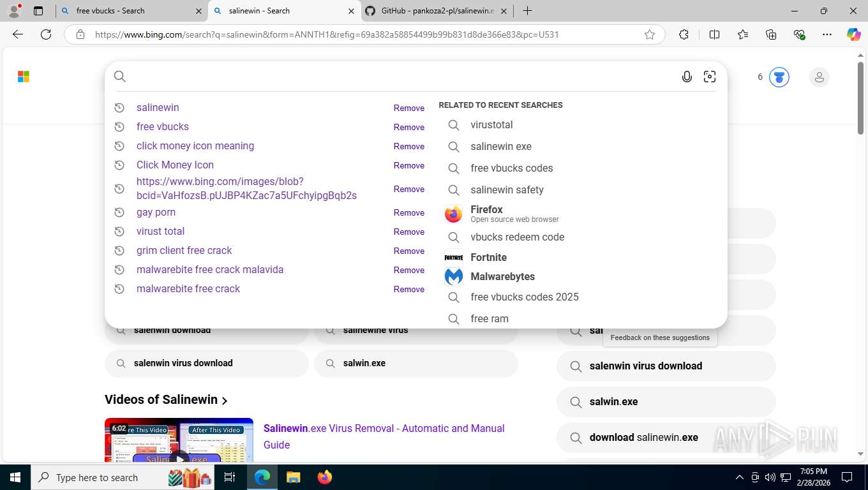Screen dimensions: 868x490
Task: Open Browser essentials heart icon
Action: [799, 34]
